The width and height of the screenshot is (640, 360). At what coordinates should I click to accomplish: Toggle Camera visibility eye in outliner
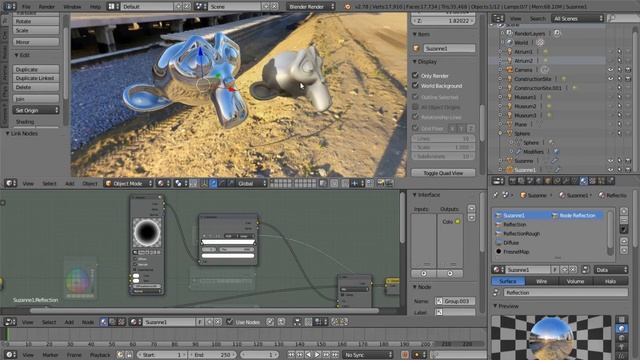pos(611,70)
